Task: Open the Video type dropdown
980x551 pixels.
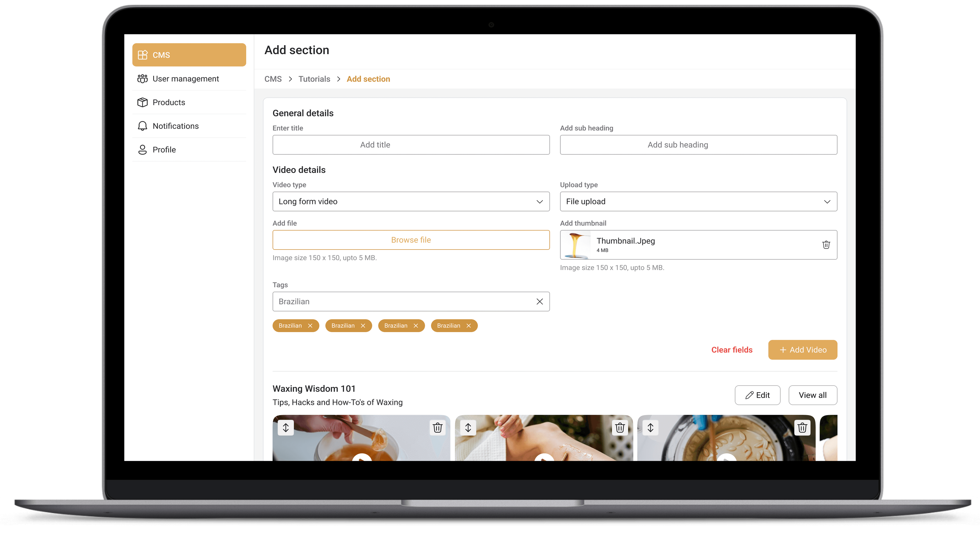Action: click(411, 202)
